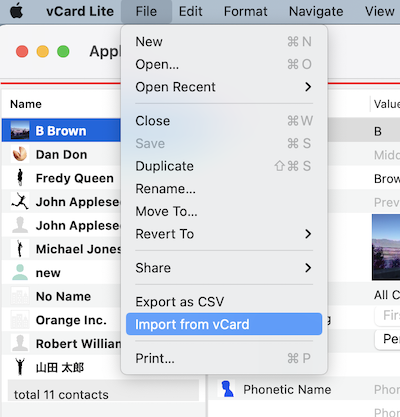The height and width of the screenshot is (417, 400).
Task: Select the Fredy Queen contact
Action: click(61, 178)
